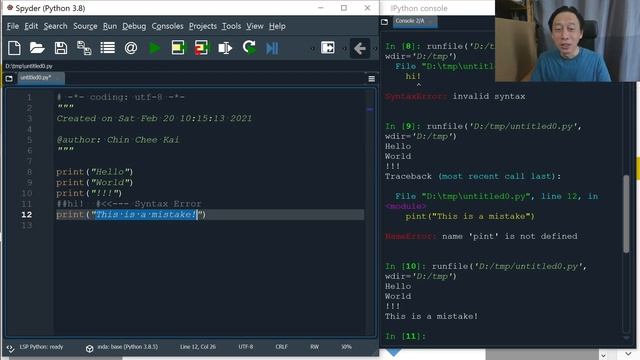Open the Tools menu
Screen dimensions: 640x360
(x=231, y=26)
